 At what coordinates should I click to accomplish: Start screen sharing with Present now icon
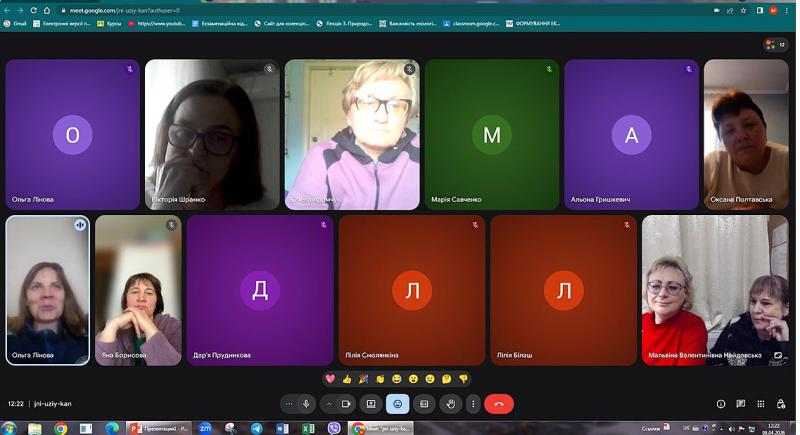[371, 404]
